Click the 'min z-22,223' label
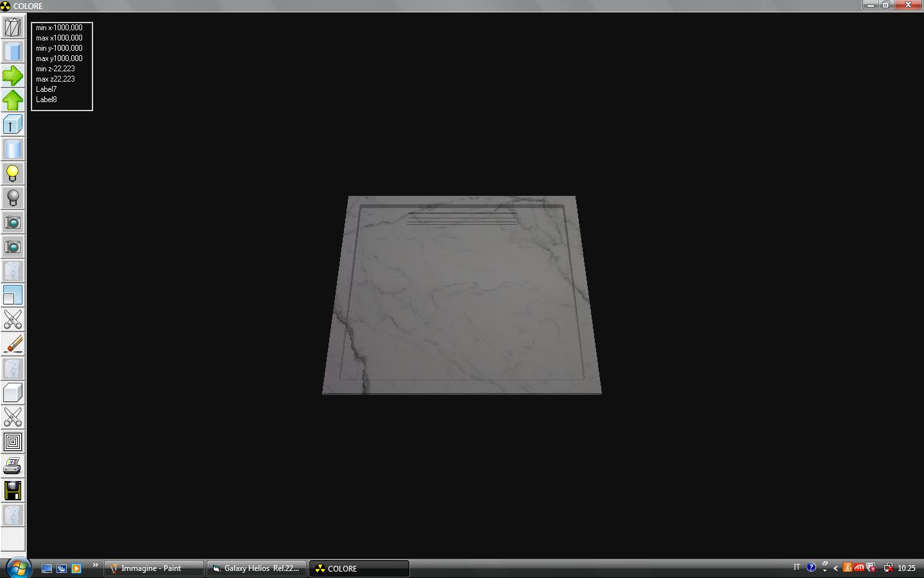This screenshot has height=578, width=924. click(x=55, y=69)
